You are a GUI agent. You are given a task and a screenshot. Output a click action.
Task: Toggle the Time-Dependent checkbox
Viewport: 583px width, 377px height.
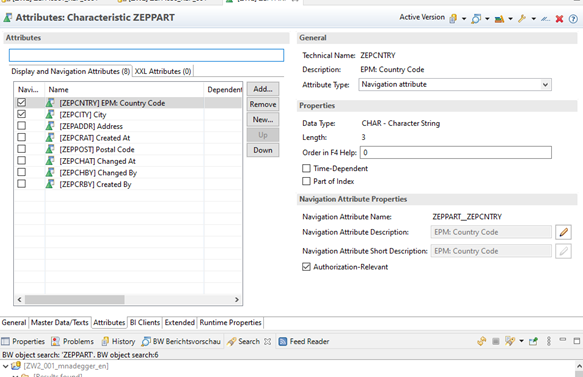coord(306,168)
